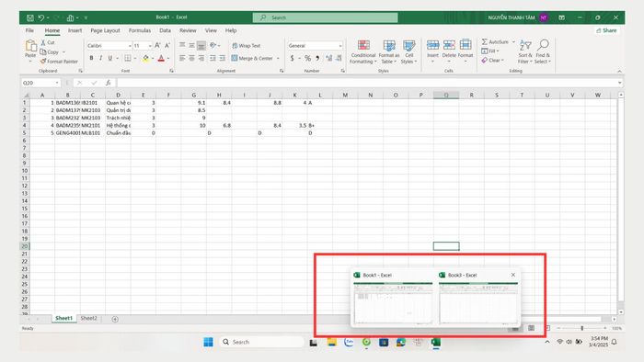Cut the selected cells

point(48,42)
